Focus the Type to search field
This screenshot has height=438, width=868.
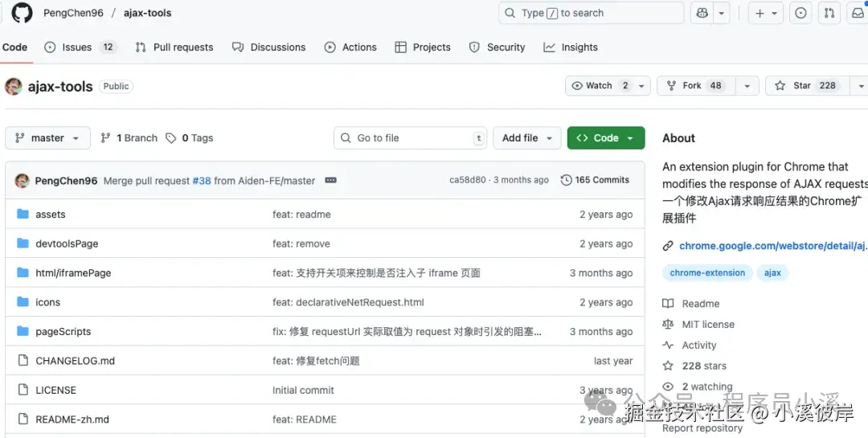click(592, 13)
